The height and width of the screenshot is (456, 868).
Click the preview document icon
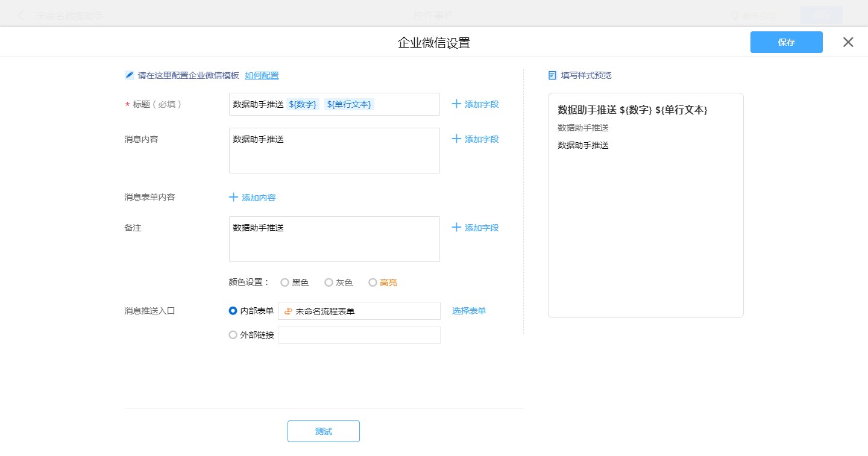(x=552, y=75)
